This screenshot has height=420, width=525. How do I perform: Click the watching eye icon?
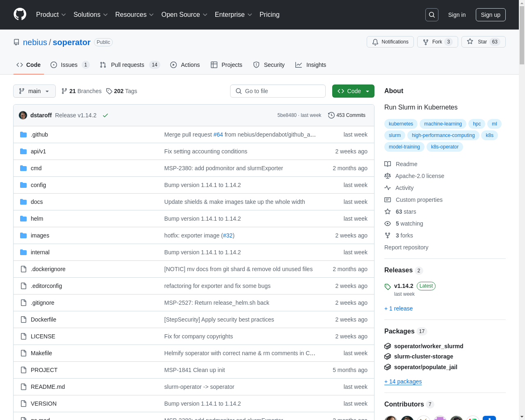[388, 224]
